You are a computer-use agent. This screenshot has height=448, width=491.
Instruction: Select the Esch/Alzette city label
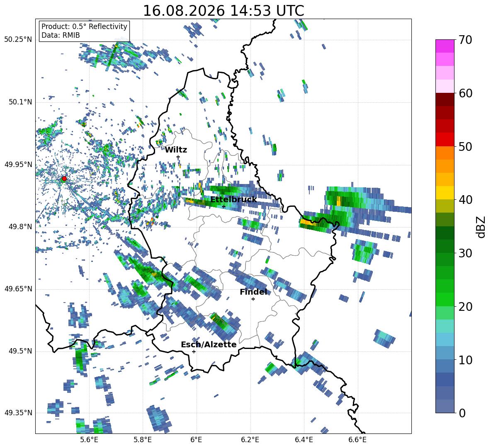pyautogui.click(x=209, y=345)
